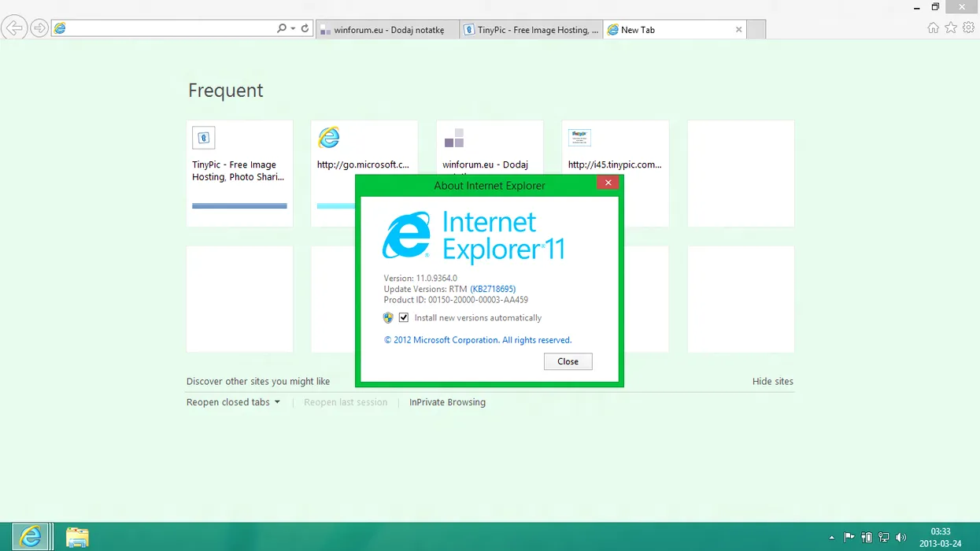Click the UAC shield icon in the About dialog

coord(388,318)
